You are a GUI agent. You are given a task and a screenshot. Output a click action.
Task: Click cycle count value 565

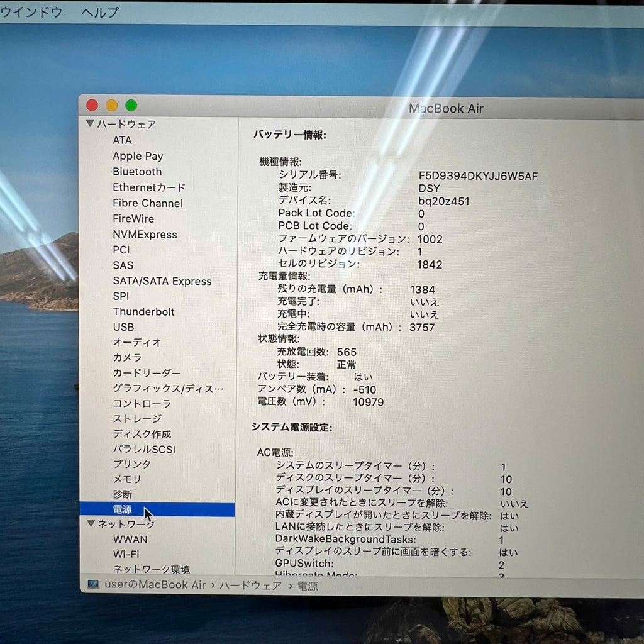tap(347, 352)
